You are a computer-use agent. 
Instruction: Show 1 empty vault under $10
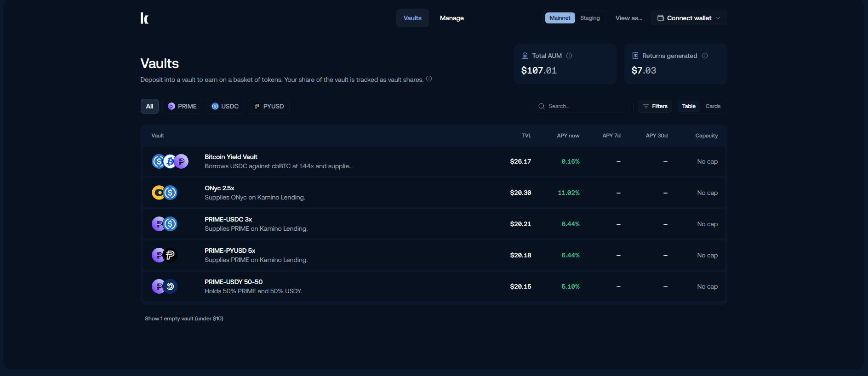184,319
